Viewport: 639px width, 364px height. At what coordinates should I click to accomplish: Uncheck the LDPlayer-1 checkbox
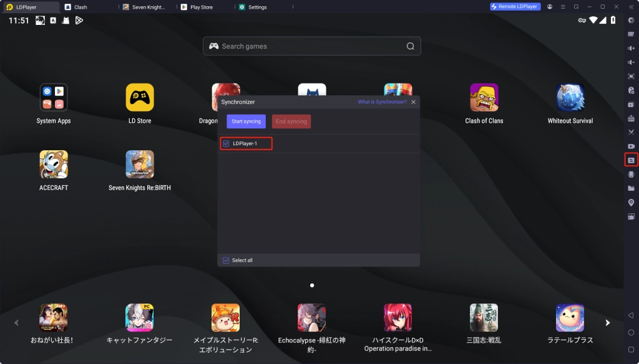point(226,144)
